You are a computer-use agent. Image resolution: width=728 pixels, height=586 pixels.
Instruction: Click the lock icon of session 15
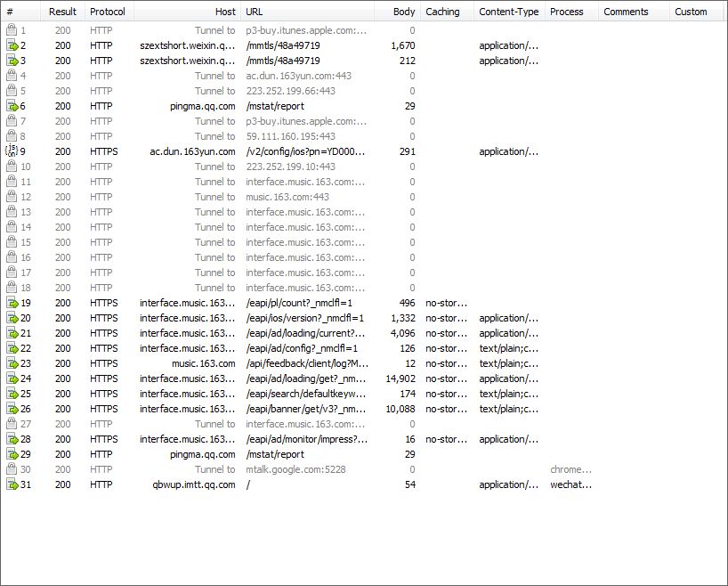[12, 242]
